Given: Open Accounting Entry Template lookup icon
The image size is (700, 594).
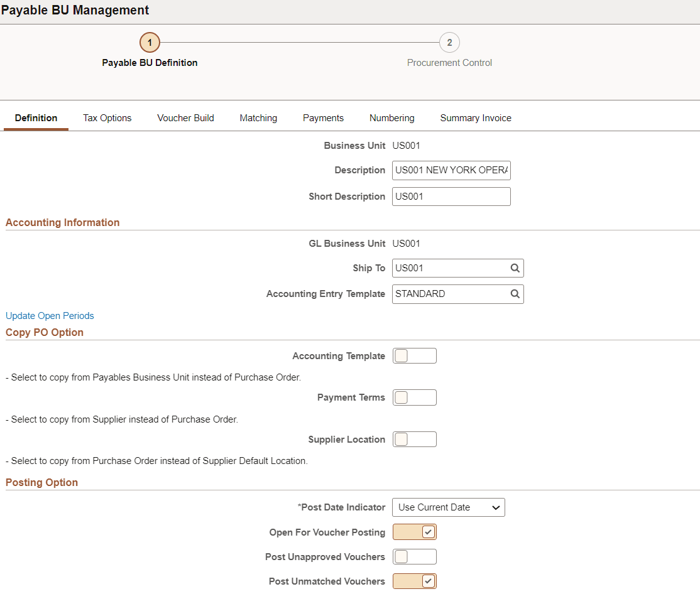Looking at the screenshot, I should pyautogui.click(x=515, y=294).
